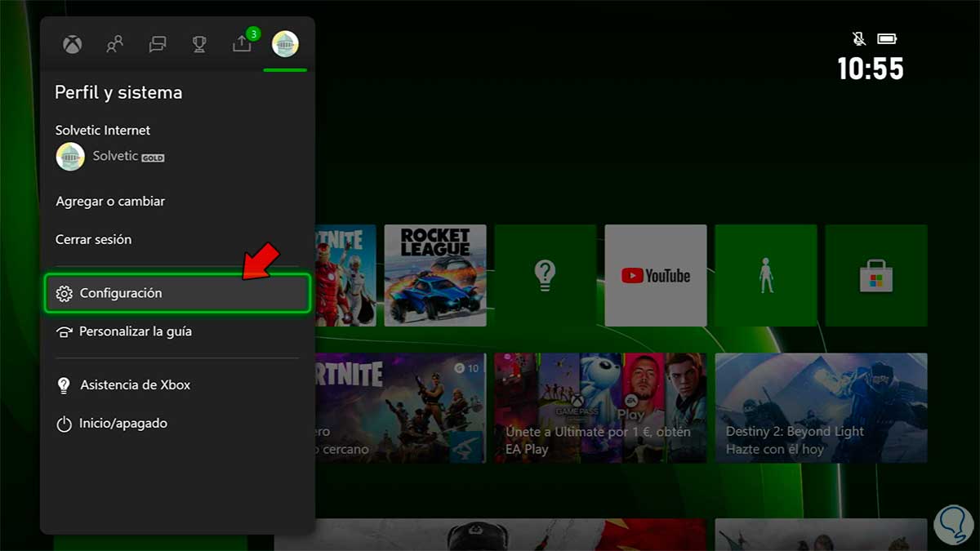980x551 pixels.
Task: Open Configuración
Action: [x=177, y=293]
